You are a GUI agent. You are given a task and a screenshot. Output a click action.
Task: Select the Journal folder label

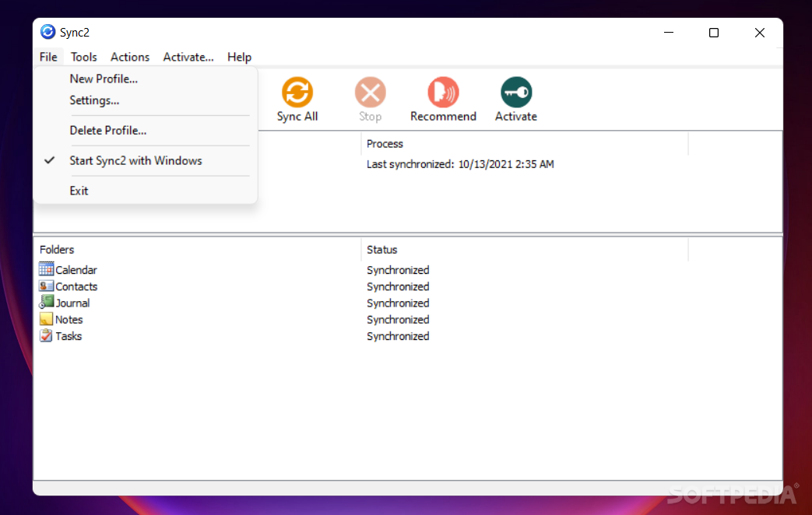pyautogui.click(x=72, y=303)
